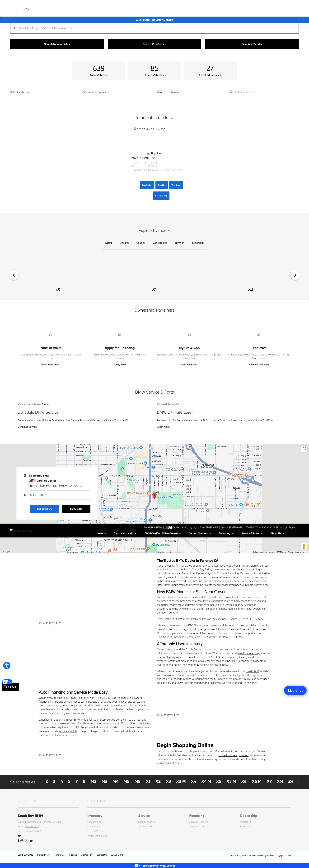
Task: Click the X1 model in the carousel
Action: coord(154,289)
